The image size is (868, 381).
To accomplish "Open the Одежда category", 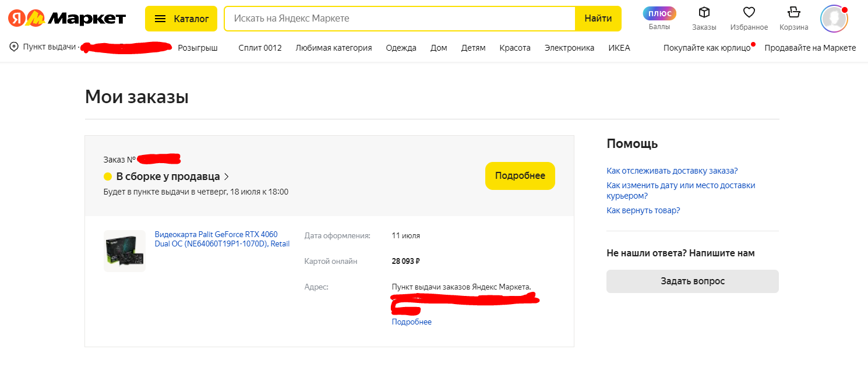I will [x=401, y=48].
